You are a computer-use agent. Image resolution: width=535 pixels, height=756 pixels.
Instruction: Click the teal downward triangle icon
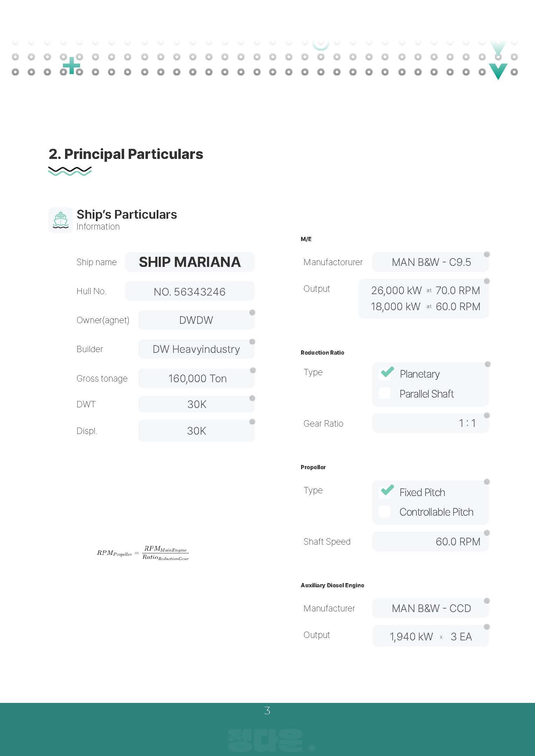point(498,71)
